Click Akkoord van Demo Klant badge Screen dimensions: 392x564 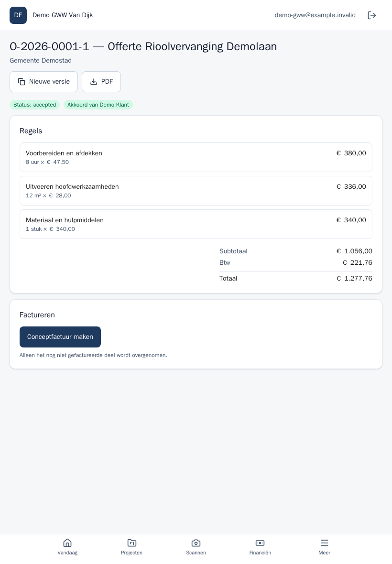[x=98, y=105]
